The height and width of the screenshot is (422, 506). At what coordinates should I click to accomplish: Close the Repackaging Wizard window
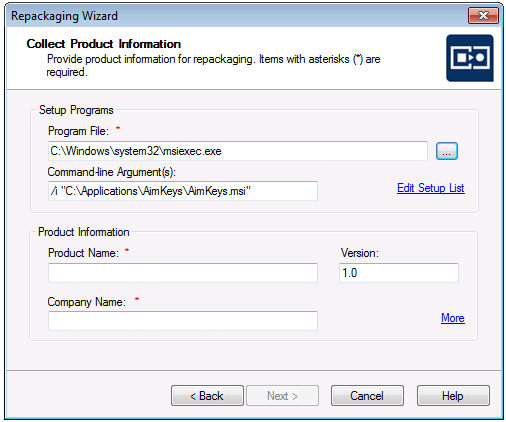point(483,15)
